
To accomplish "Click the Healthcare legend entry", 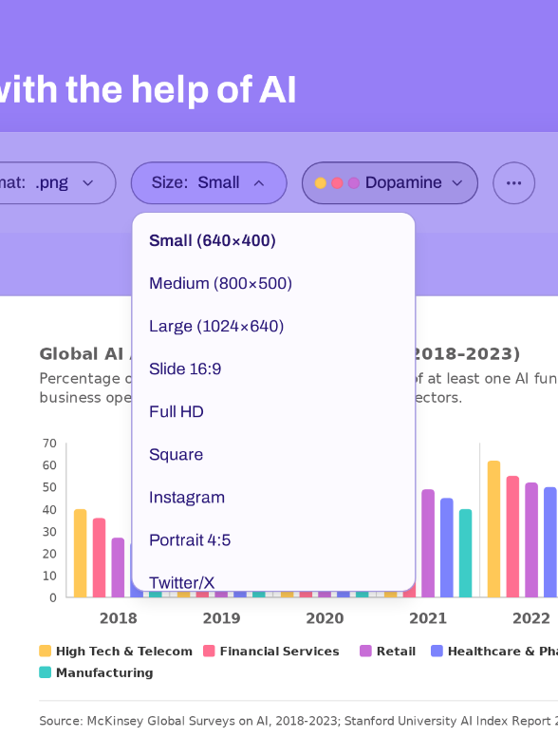I will coord(494,652).
